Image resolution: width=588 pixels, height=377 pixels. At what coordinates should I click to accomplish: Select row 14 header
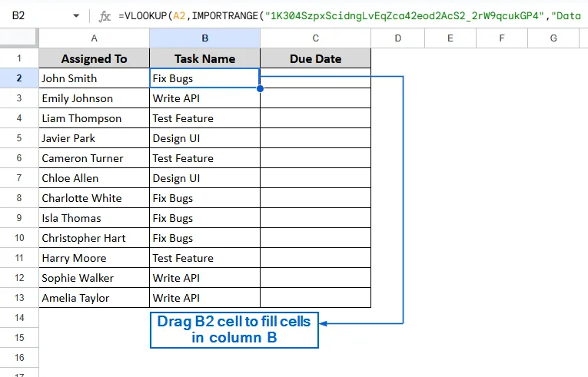(x=19, y=318)
